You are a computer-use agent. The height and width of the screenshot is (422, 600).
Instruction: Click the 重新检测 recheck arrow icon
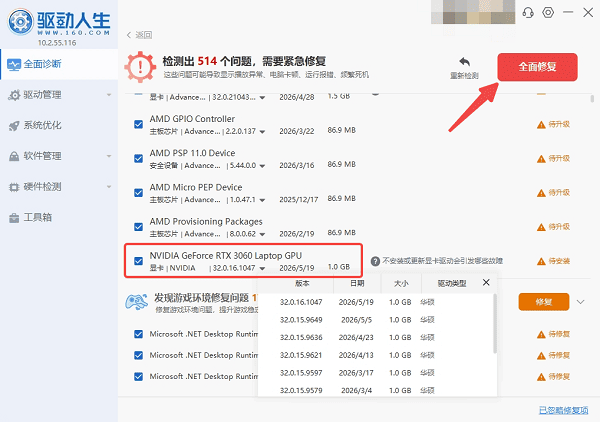(464, 62)
